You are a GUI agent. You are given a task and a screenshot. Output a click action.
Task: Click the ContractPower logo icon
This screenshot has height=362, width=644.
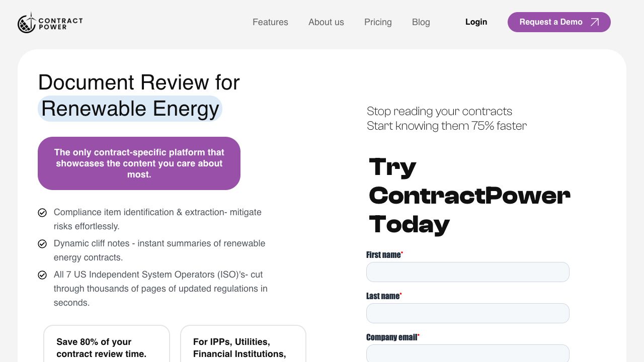pos(27,23)
